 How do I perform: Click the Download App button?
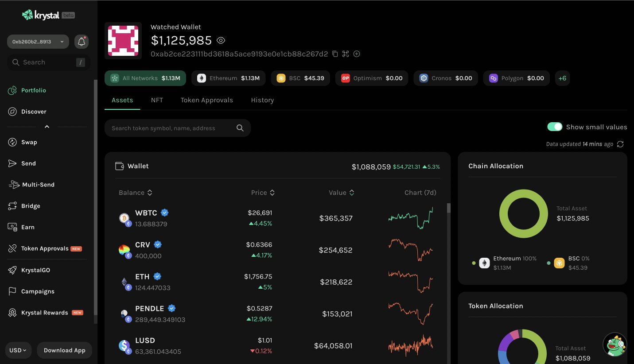(65, 350)
